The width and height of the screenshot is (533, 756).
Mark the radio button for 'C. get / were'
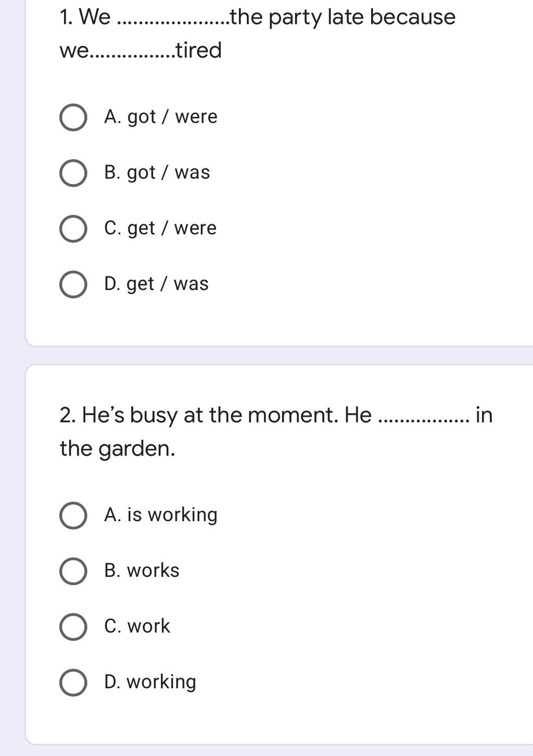click(x=73, y=229)
